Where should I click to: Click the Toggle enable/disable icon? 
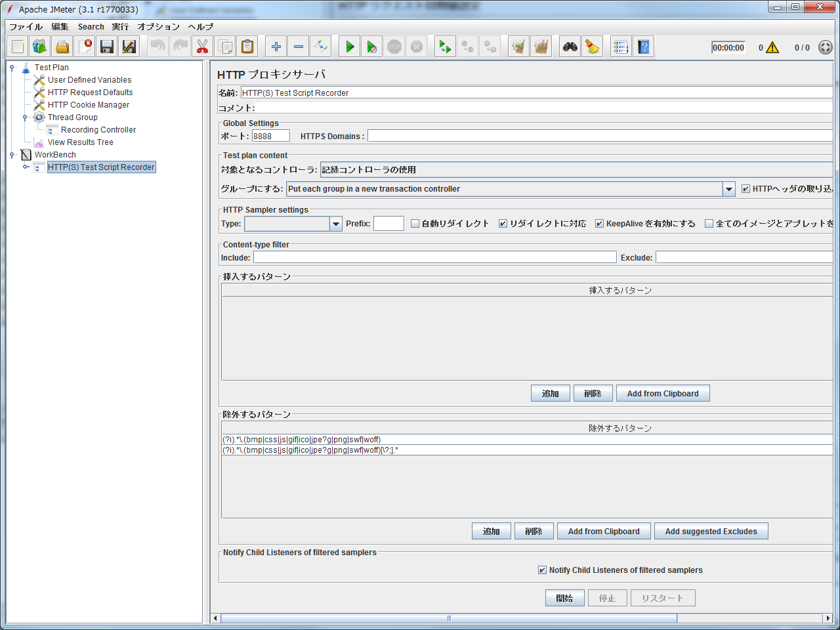[x=321, y=47]
